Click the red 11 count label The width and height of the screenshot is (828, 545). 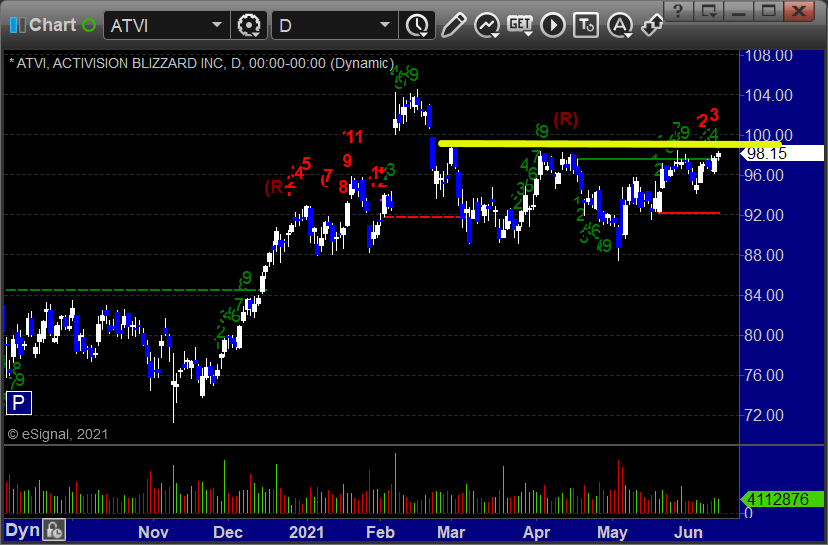[353, 137]
